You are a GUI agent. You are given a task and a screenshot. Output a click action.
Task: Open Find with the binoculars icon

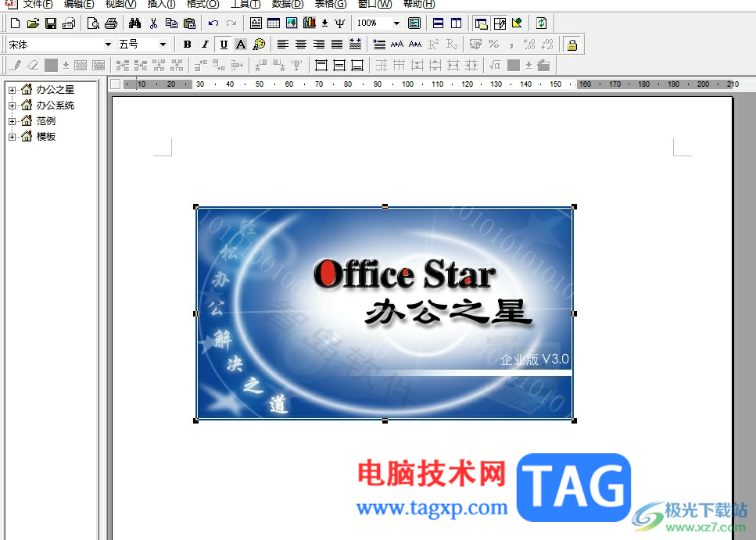coord(135,23)
